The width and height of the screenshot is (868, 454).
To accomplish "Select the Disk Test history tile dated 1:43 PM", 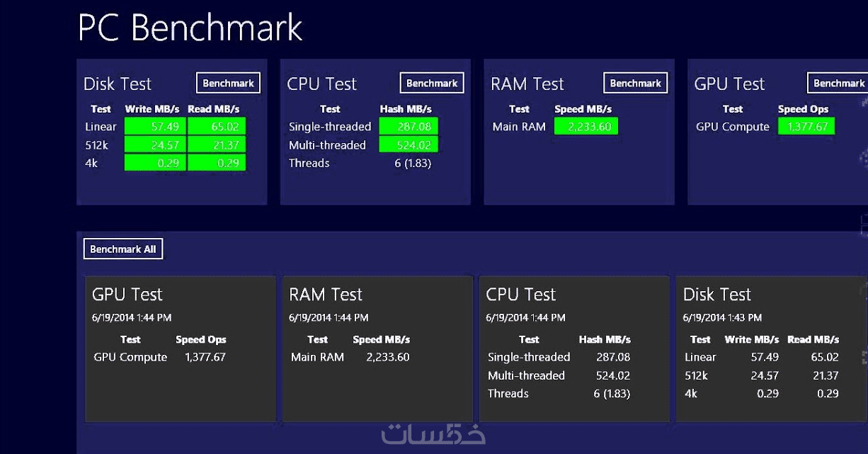I will tap(770, 349).
